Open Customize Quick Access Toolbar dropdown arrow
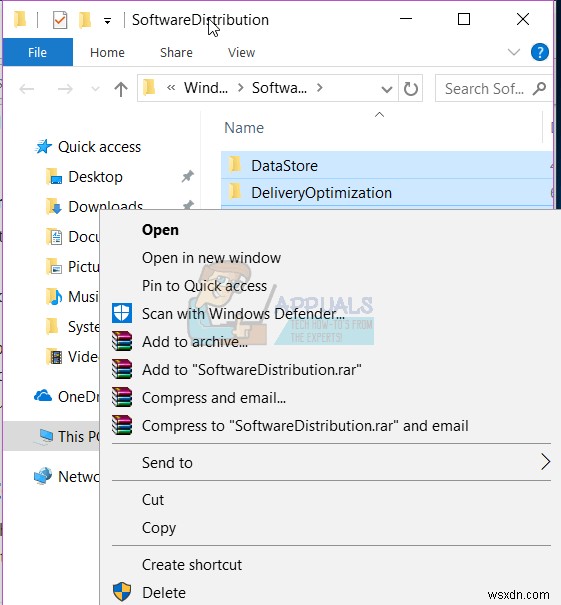 [108, 21]
